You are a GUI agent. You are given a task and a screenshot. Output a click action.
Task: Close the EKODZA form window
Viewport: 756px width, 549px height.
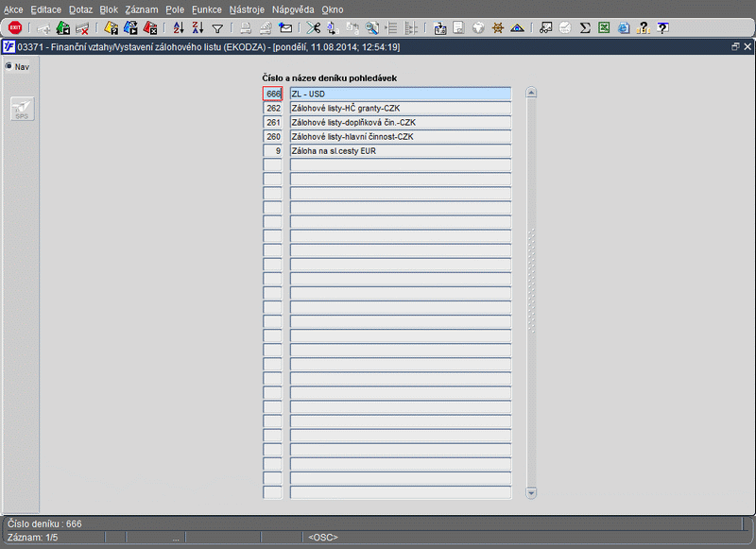(x=747, y=46)
